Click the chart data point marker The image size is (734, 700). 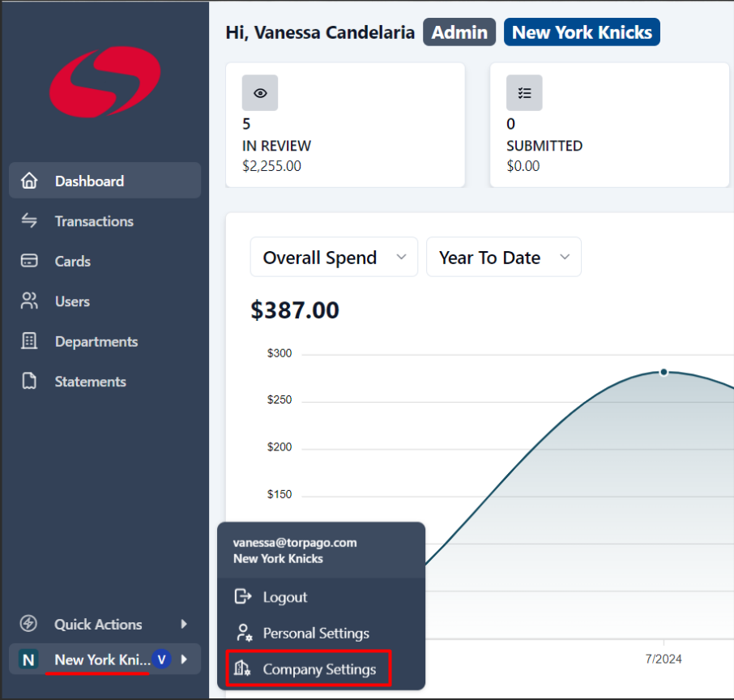pyautogui.click(x=664, y=372)
